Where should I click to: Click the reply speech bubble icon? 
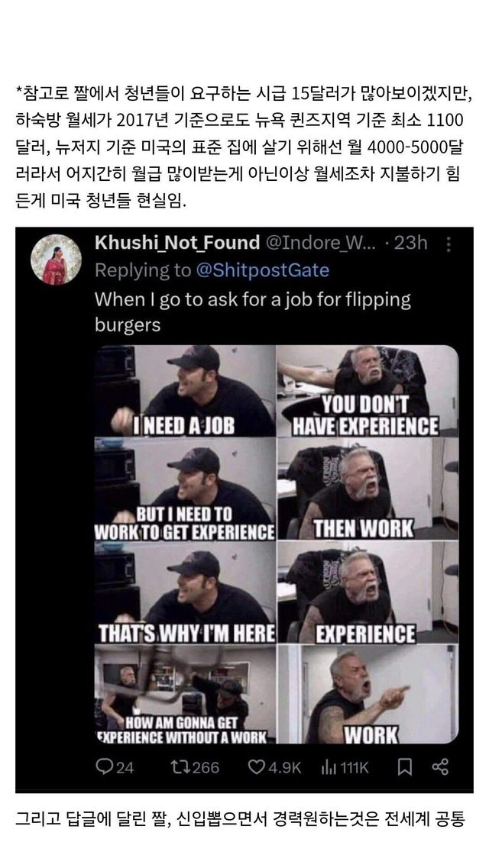point(105,766)
